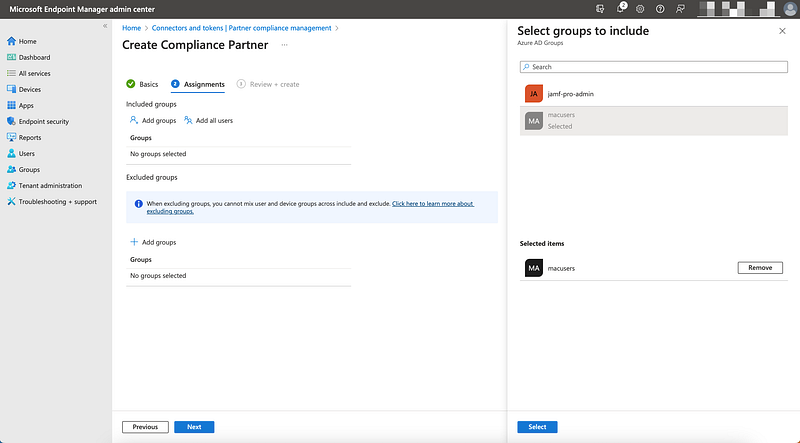The image size is (800, 443).
Task: Click the selected macusers group row
Action: click(x=654, y=121)
